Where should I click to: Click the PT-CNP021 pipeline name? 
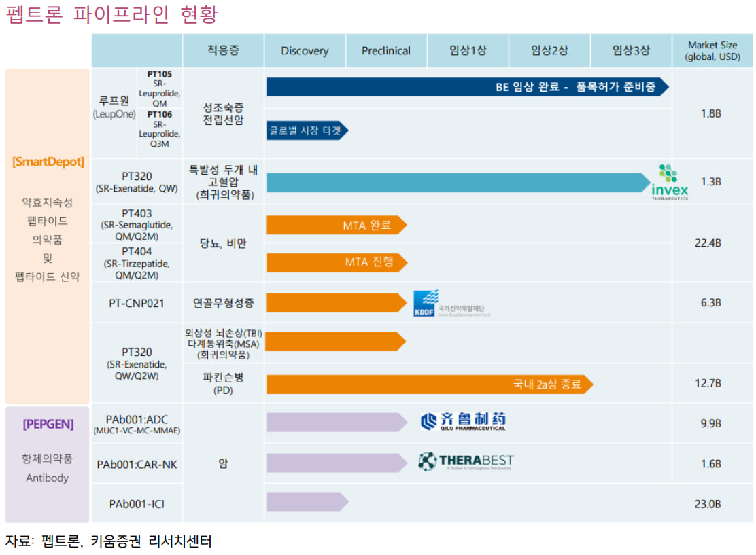[137, 303]
